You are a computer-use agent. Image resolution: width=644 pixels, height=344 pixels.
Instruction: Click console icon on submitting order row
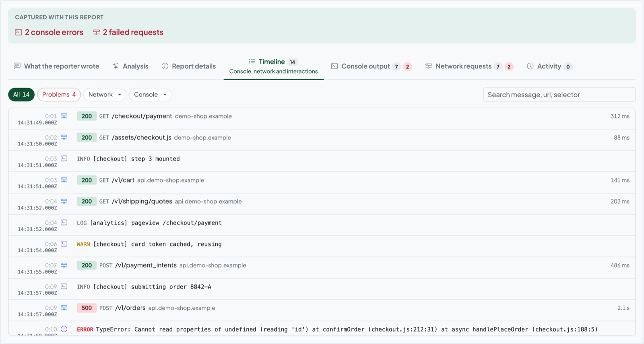pyautogui.click(x=64, y=286)
